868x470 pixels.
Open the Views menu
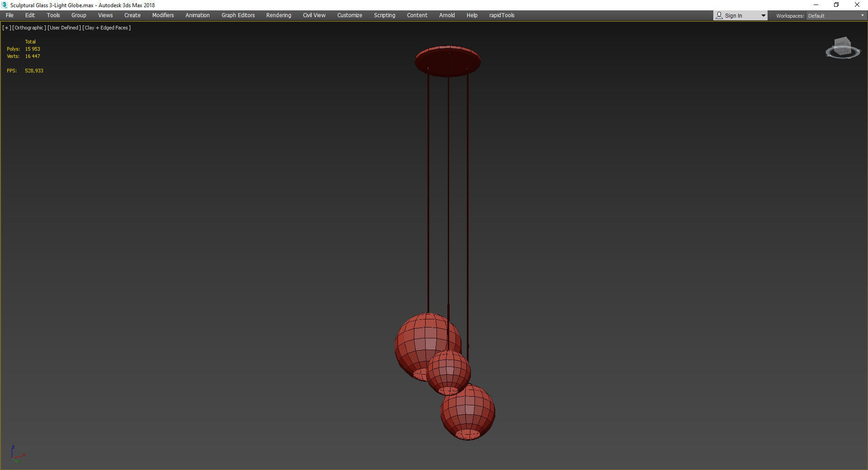click(105, 15)
